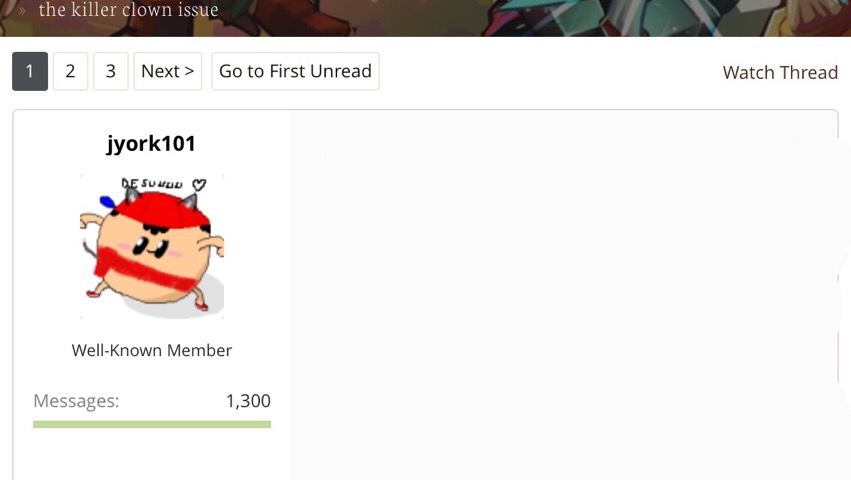851x480 pixels.
Task: Go to page 3 of the thread
Action: coord(111,71)
